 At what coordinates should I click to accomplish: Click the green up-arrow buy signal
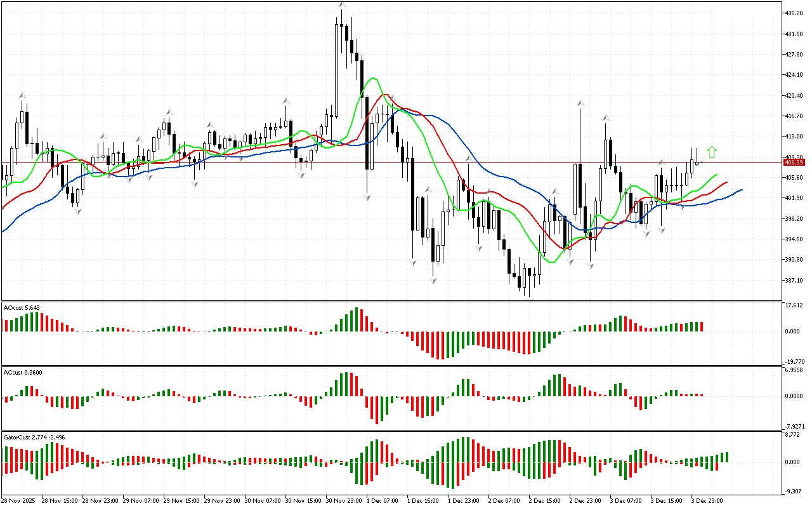coord(712,152)
